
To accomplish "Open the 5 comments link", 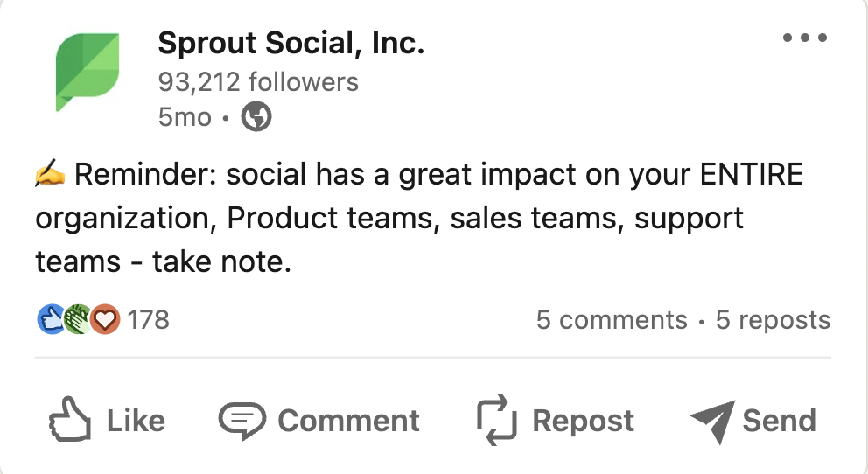I will point(612,320).
